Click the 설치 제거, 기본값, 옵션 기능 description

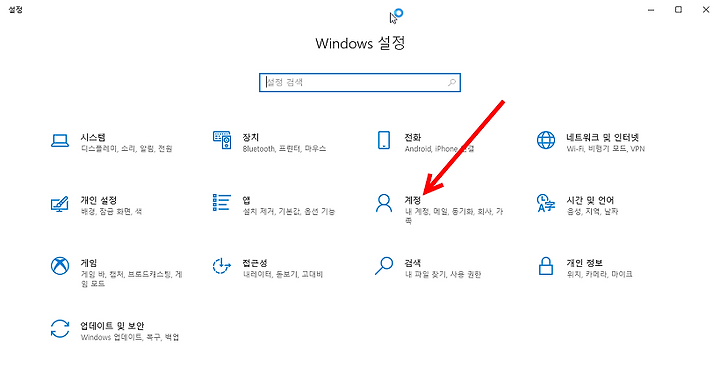[x=289, y=212]
